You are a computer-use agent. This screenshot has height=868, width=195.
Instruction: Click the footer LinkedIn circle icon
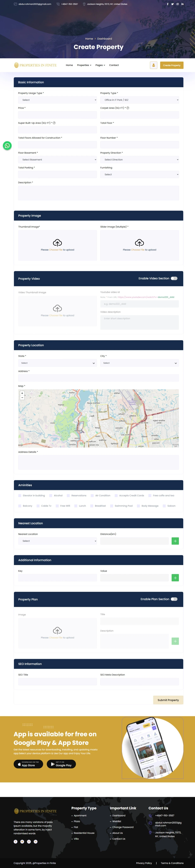click(36, 841)
